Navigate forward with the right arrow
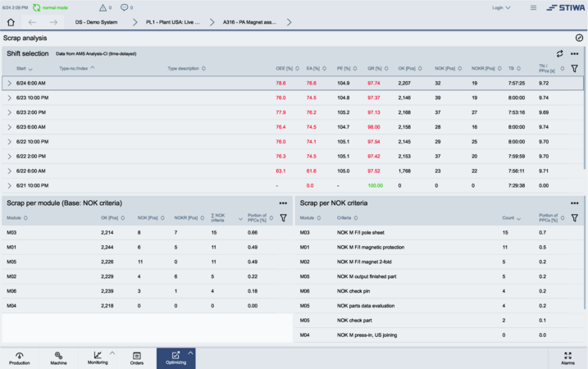Screen dimensions: 588x369 coord(53,22)
